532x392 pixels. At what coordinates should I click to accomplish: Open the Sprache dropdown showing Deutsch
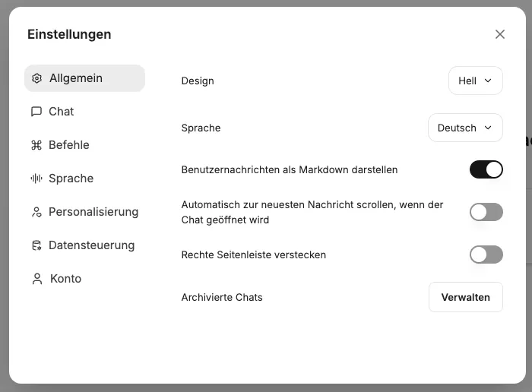(465, 128)
